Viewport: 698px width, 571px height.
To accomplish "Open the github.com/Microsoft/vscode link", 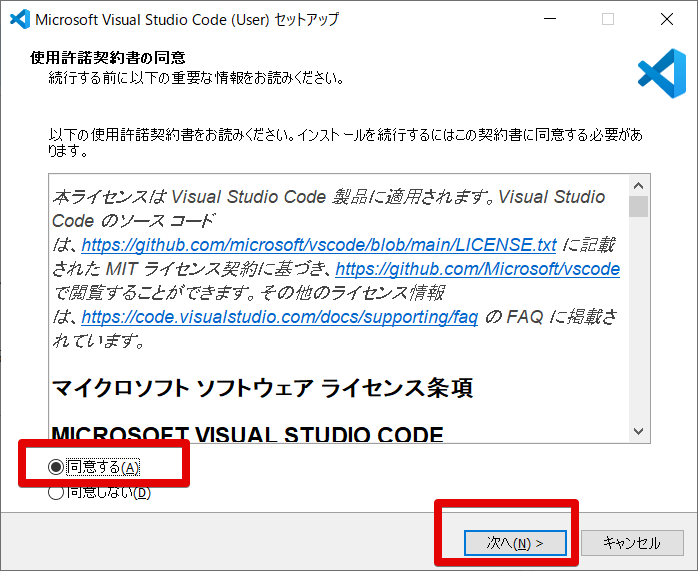I will (x=477, y=269).
